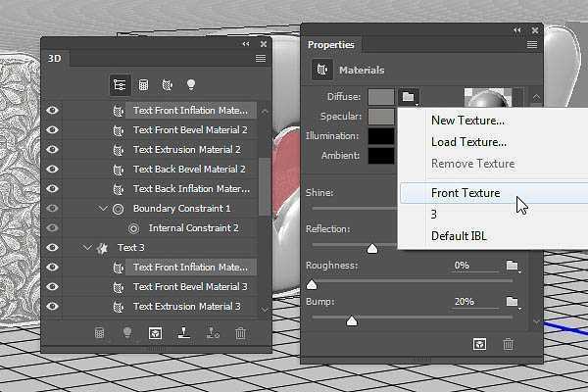Hide Text Front Bevel Material 2
The width and height of the screenshot is (588, 392).
coord(53,130)
